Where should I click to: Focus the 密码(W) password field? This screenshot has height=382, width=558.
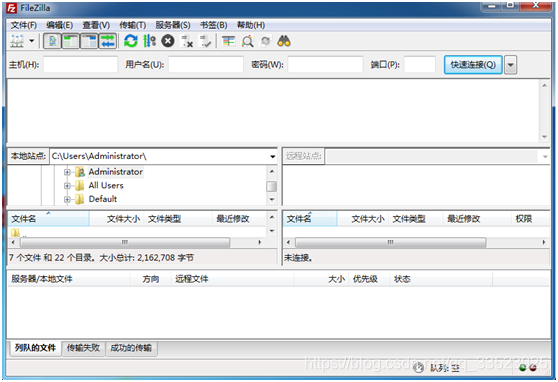pos(326,64)
